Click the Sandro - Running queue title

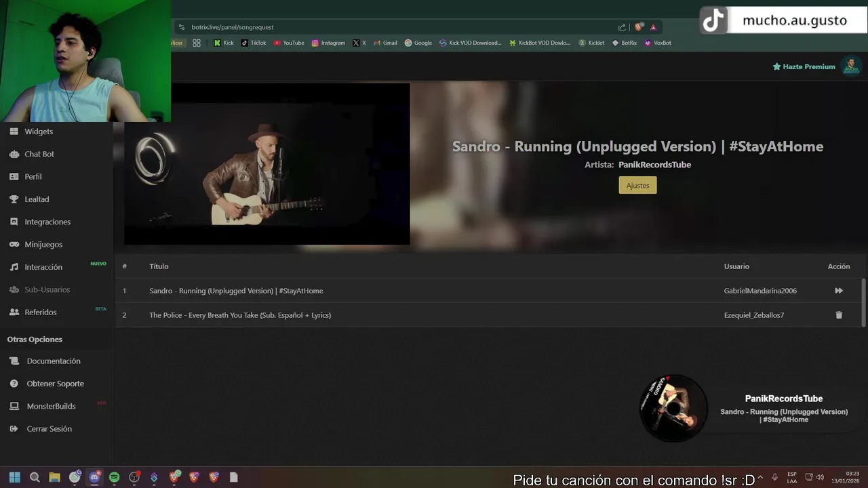236,291
